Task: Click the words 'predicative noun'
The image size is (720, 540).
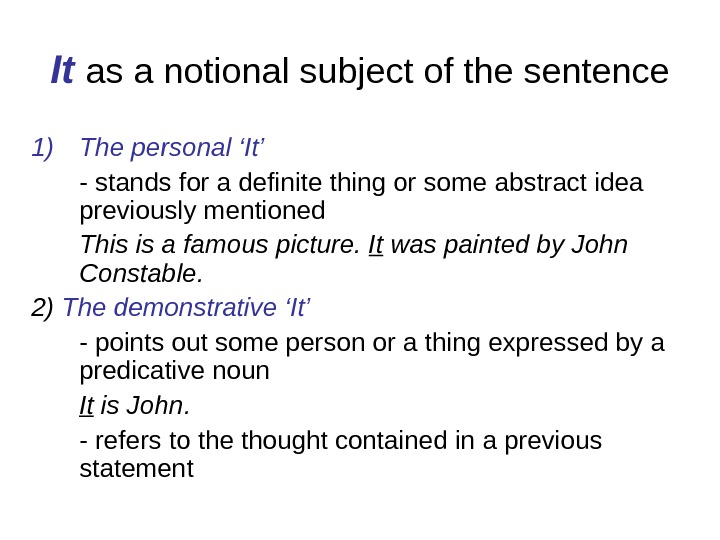Action: (x=174, y=370)
